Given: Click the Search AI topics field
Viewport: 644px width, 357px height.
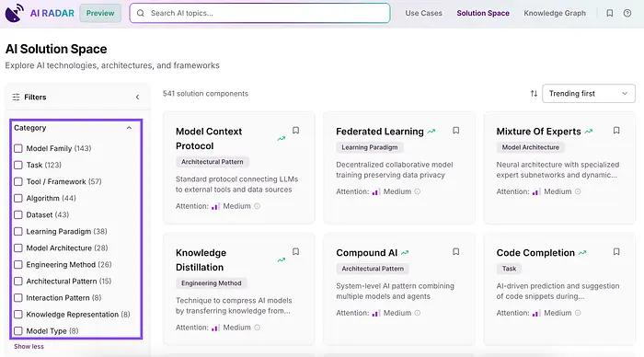Looking at the screenshot, I should click(x=259, y=13).
